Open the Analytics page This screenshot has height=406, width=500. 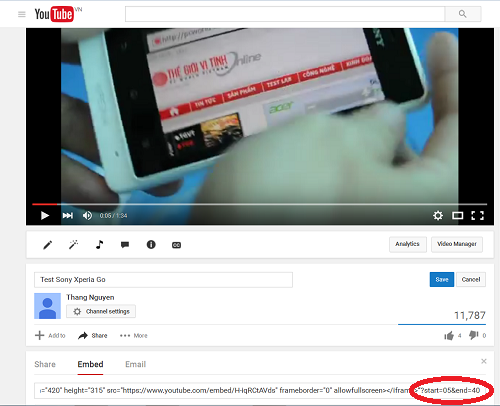408,244
